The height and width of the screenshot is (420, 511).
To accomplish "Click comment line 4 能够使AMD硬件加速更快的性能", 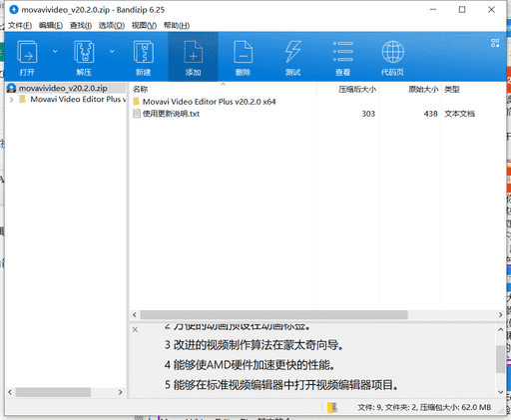I will 250,365.
